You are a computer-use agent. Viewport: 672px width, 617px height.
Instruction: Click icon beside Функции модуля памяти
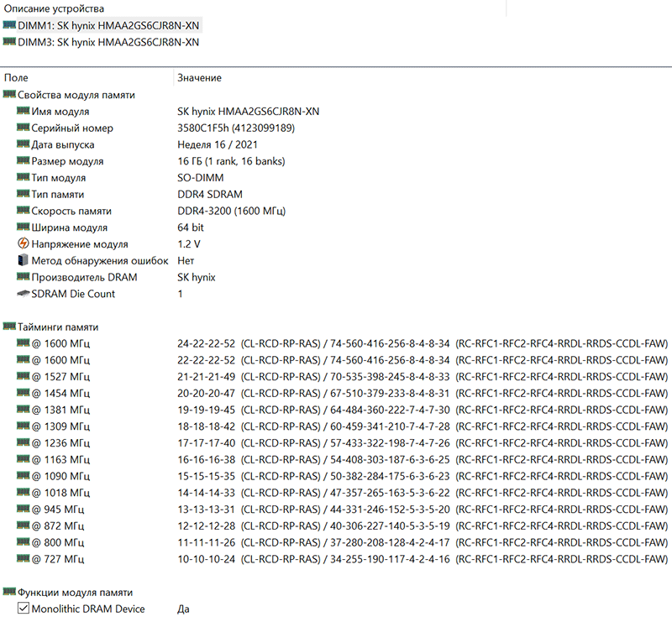click(9, 592)
